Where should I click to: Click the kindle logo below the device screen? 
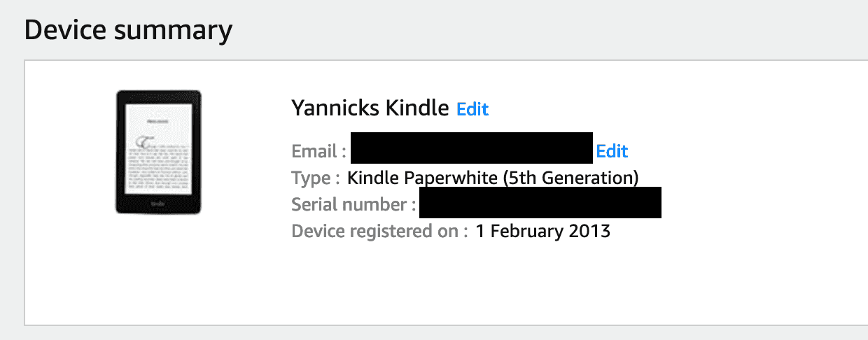click(x=159, y=202)
